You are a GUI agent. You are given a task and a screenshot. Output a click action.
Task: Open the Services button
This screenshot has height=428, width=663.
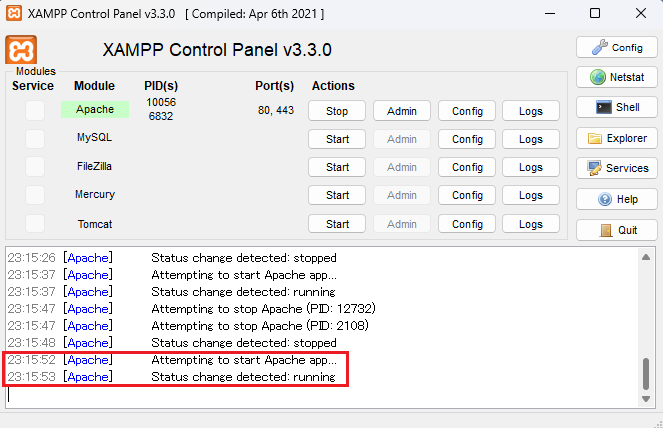tap(616, 168)
